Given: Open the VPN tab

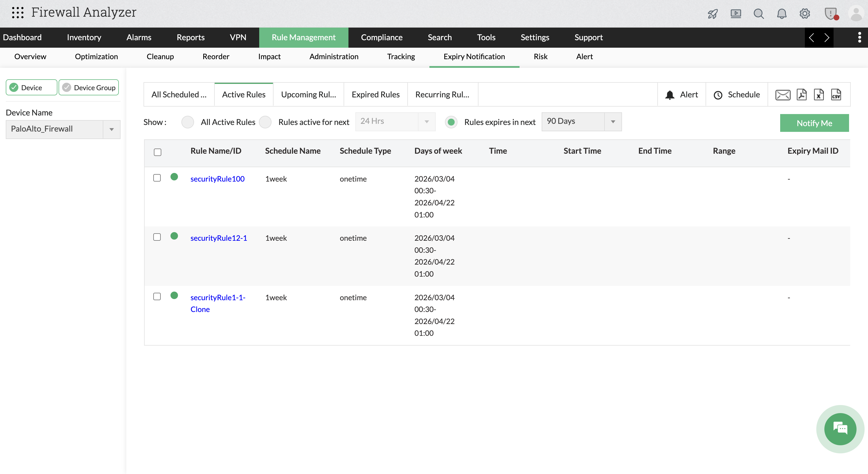Looking at the screenshot, I should pyautogui.click(x=238, y=37).
